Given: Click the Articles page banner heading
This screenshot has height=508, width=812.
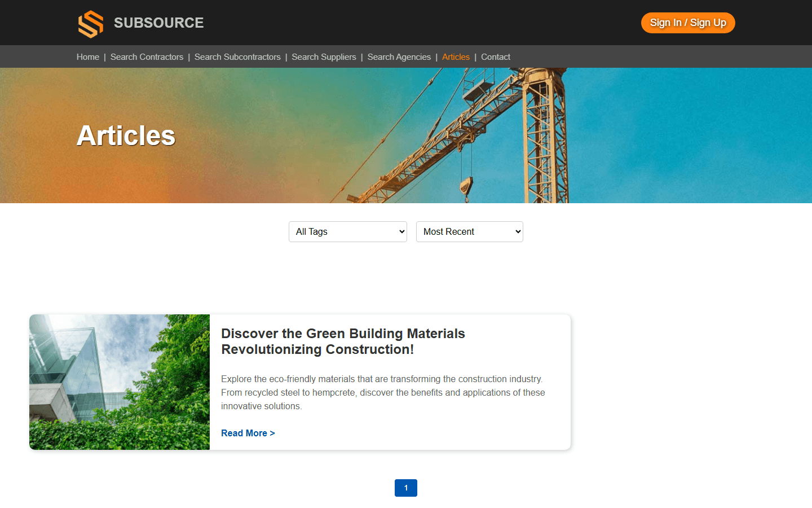Looking at the screenshot, I should pyautogui.click(x=126, y=135).
